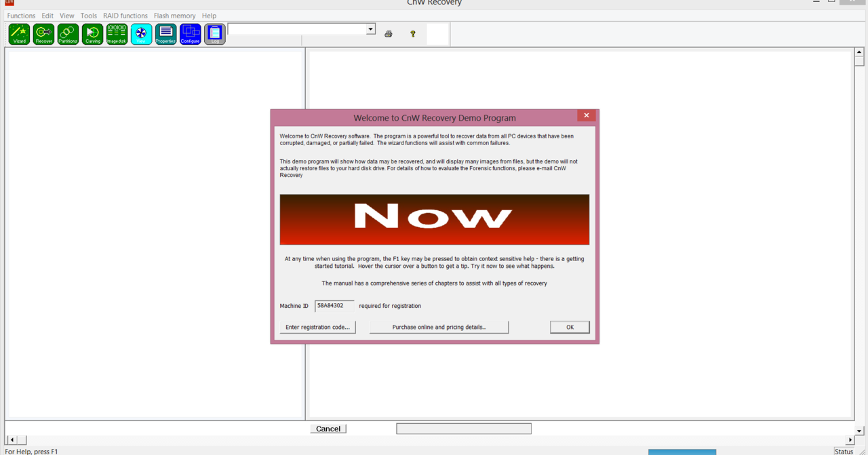This screenshot has width=868, height=455.
Task: Open the Tools menu
Action: coord(88,16)
